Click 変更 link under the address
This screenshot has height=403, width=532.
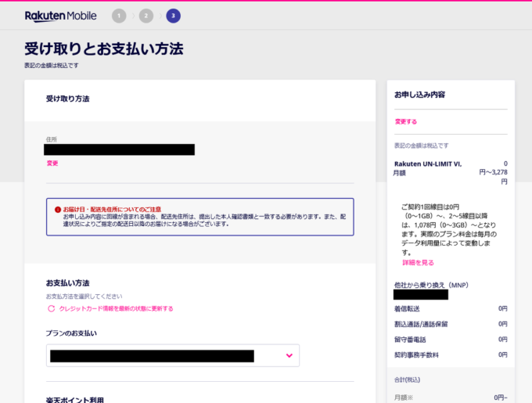coord(52,164)
